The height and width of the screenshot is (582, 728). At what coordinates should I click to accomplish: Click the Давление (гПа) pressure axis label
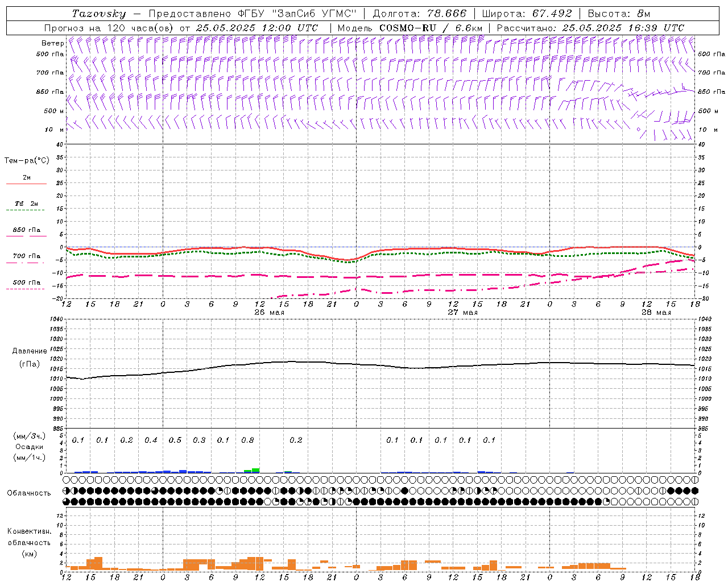point(29,357)
